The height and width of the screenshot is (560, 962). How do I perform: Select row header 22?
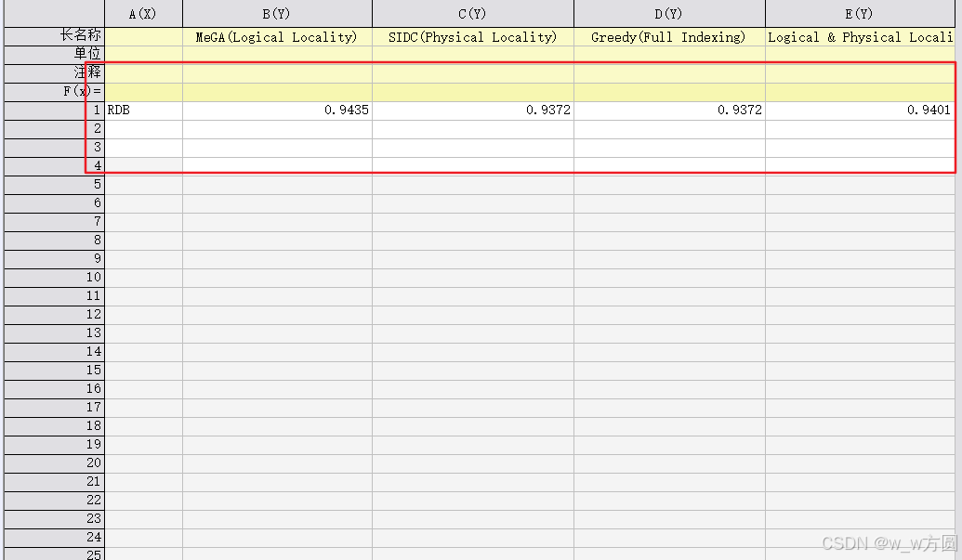coord(54,500)
